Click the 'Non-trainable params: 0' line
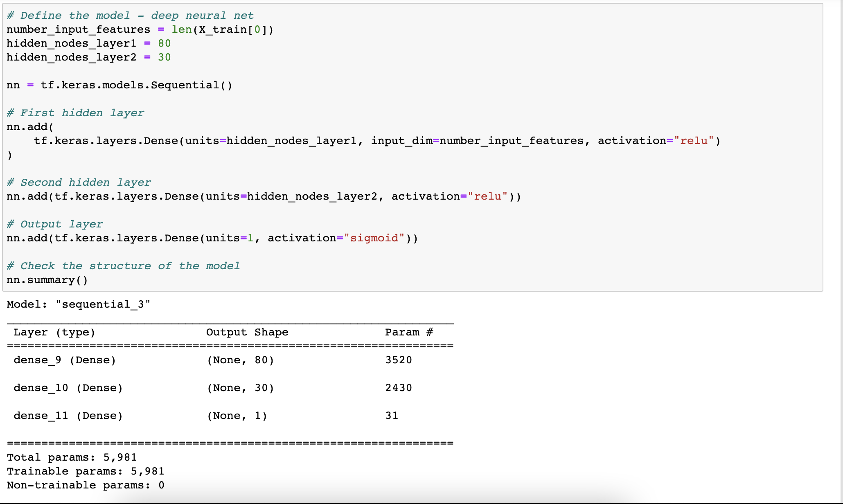The width and height of the screenshot is (843, 504). 86,485
